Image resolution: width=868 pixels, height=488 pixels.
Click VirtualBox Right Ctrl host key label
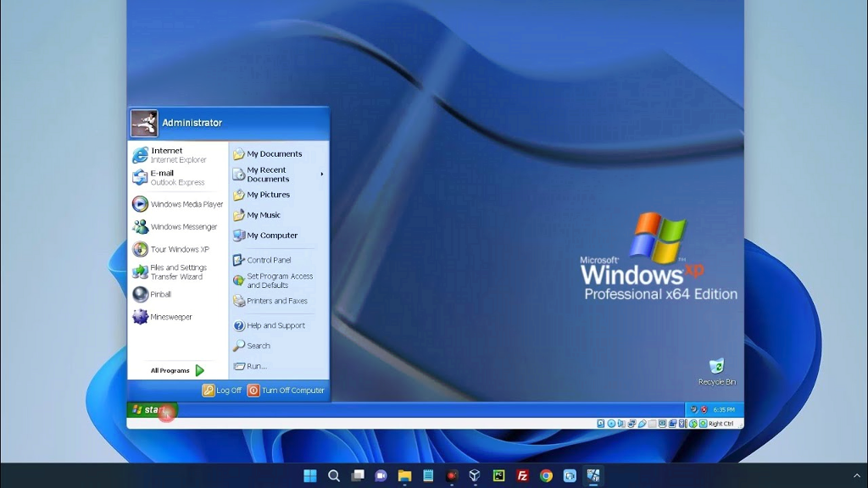click(x=721, y=424)
